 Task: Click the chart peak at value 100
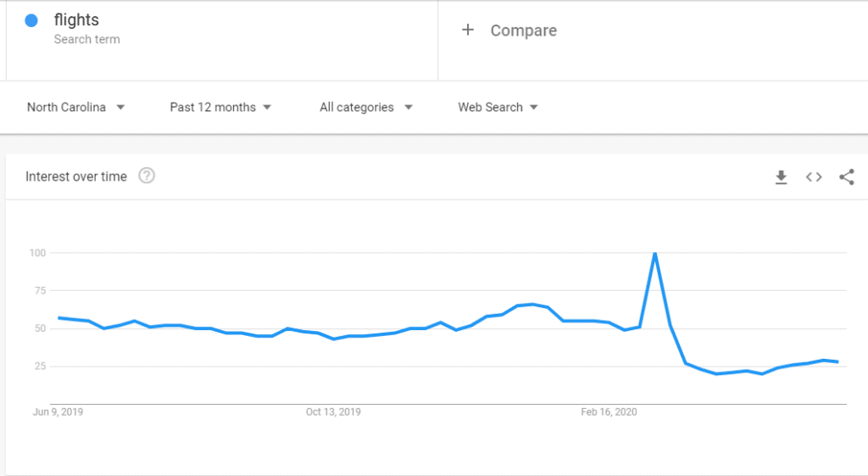(x=655, y=253)
